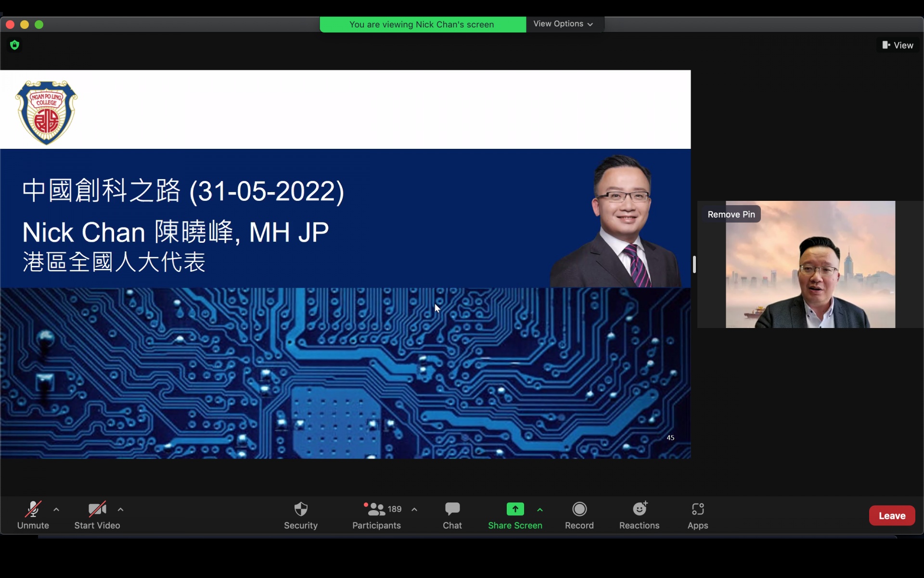This screenshot has width=924, height=578.
Task: Click the red Leave button
Action: [892, 516]
